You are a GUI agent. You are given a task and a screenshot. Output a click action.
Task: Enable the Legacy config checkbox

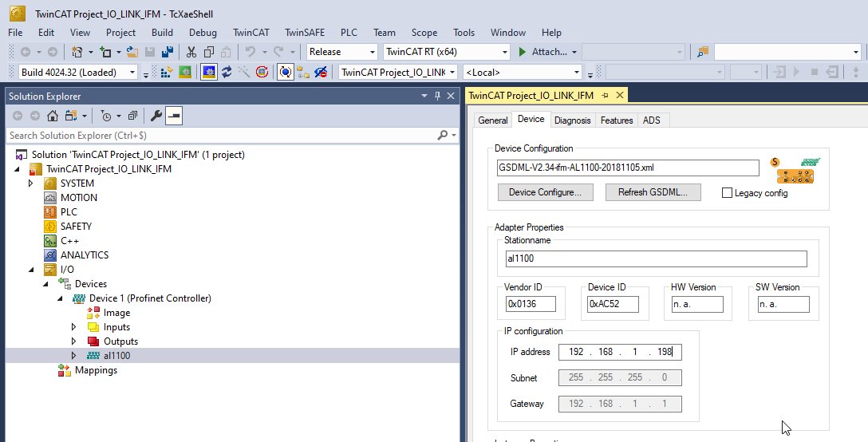click(727, 193)
